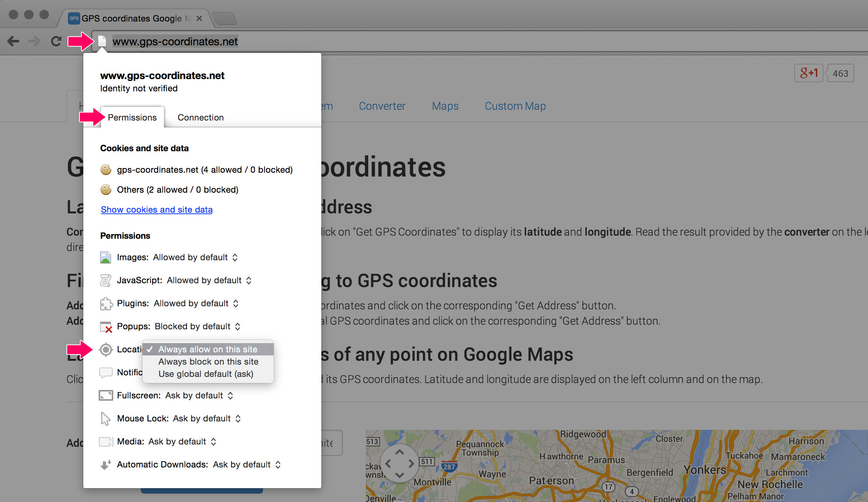Click the Images permission icon
Image resolution: width=868 pixels, height=502 pixels.
tap(106, 257)
